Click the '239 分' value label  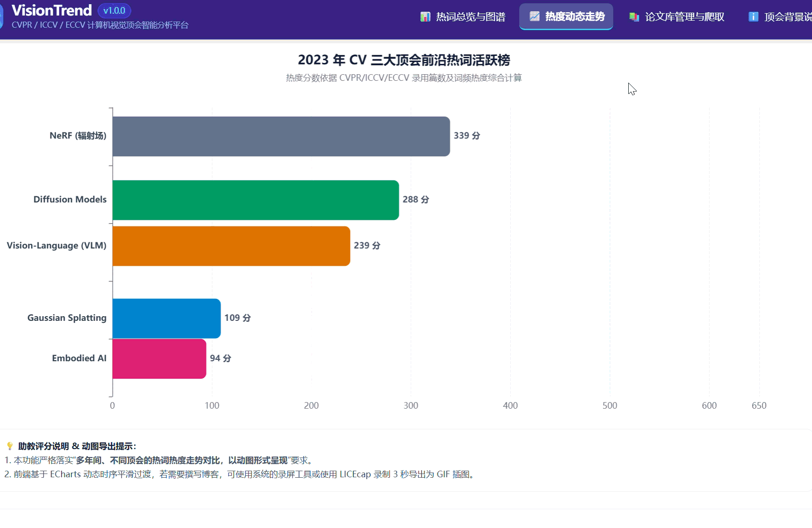click(x=367, y=245)
